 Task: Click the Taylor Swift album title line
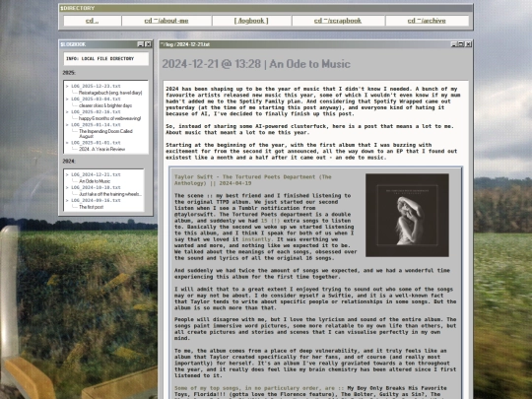253,180
